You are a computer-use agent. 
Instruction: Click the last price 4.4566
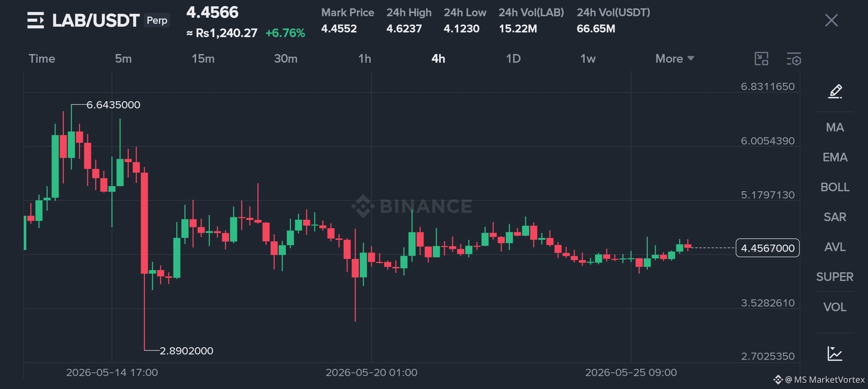click(212, 12)
